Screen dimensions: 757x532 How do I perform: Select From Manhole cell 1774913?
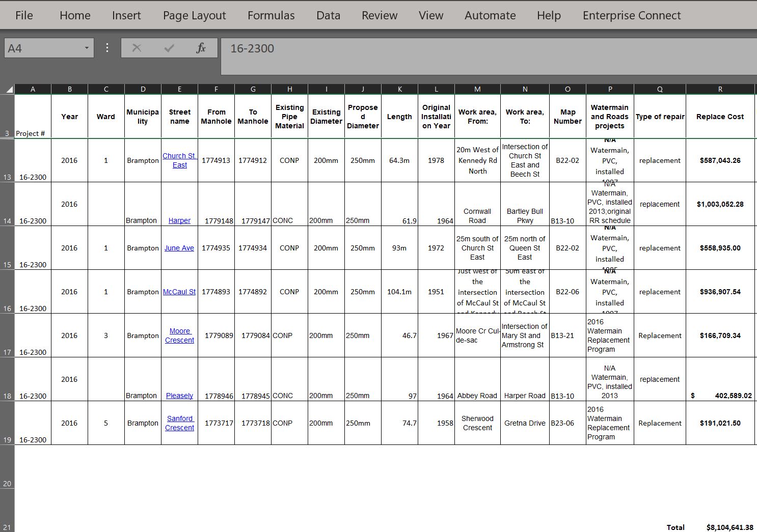pos(216,160)
